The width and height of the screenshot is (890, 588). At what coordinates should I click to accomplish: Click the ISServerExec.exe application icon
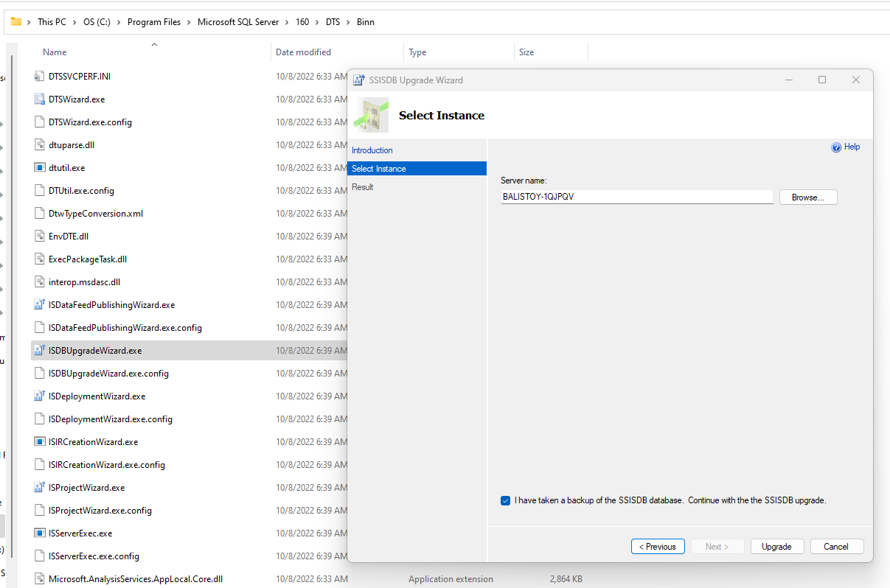[x=40, y=533]
